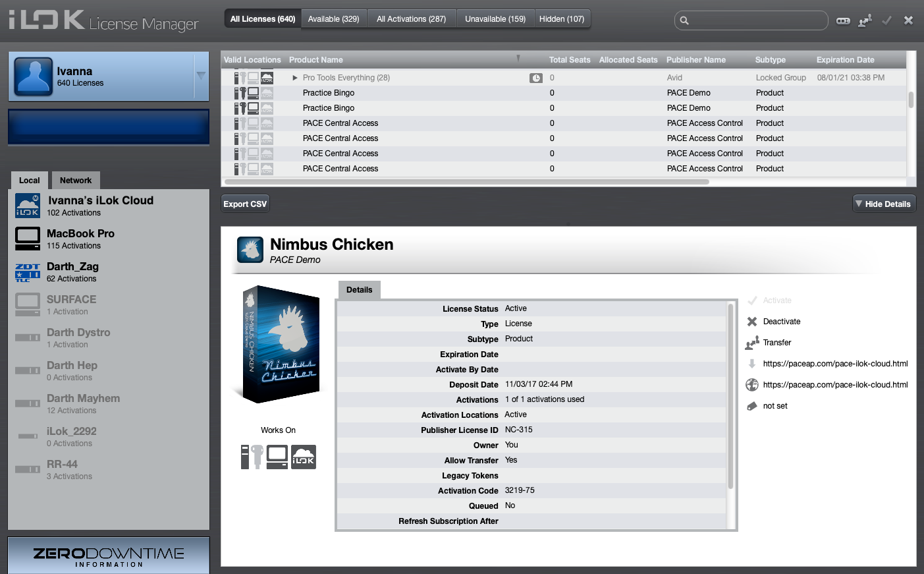Select the SURFACE computer icon
This screenshot has height=574, width=924.
click(x=28, y=304)
